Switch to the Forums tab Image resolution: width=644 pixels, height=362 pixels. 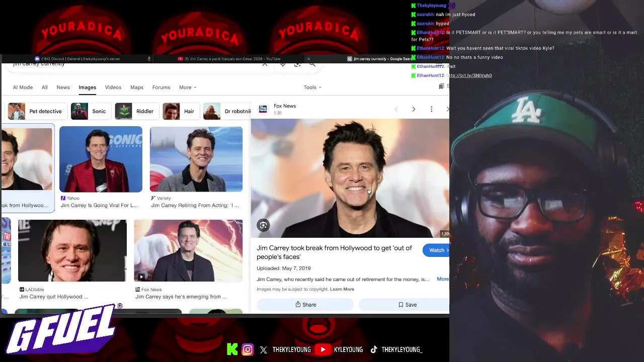tap(161, 87)
